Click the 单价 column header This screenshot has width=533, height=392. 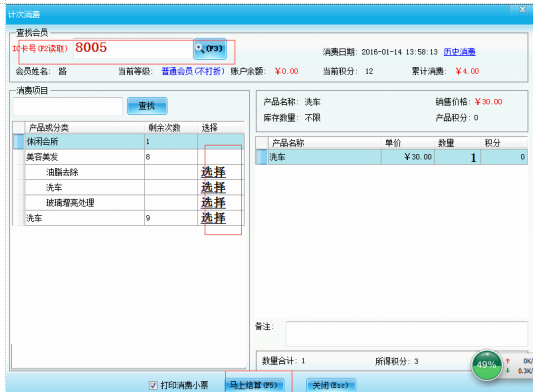(408, 143)
